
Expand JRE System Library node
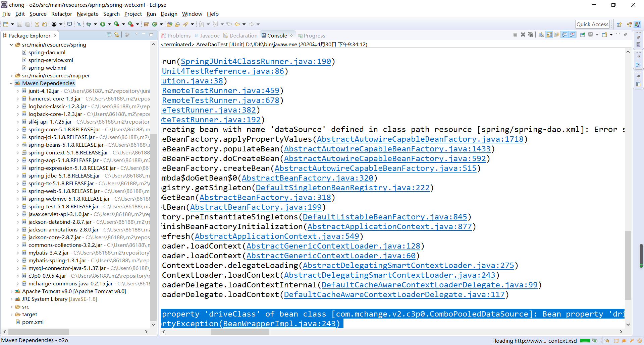pos(11,299)
